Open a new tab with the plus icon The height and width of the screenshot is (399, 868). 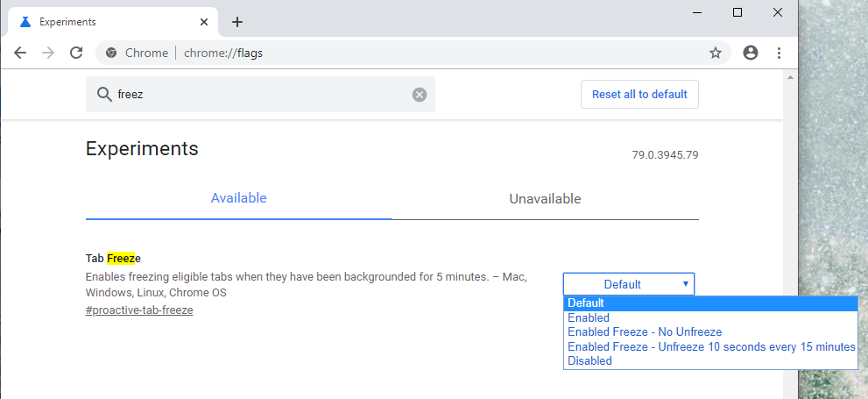237,22
